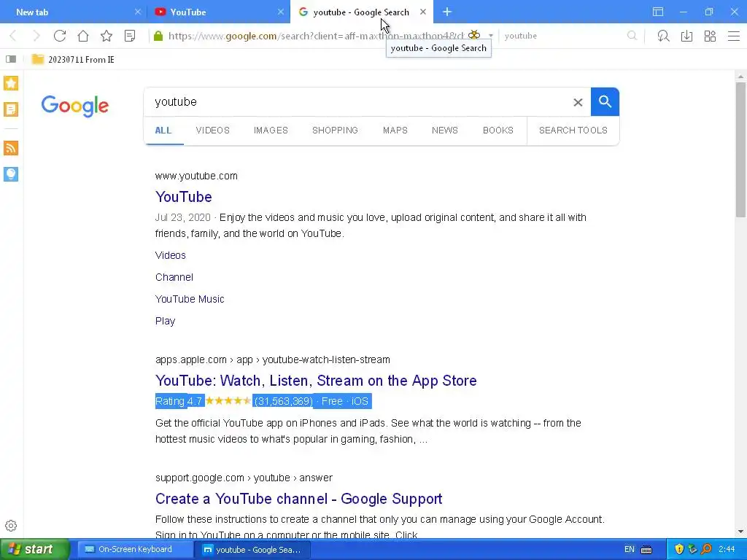Image resolution: width=747 pixels, height=560 pixels.
Task: Open the main hamburger menu
Action: (x=734, y=36)
